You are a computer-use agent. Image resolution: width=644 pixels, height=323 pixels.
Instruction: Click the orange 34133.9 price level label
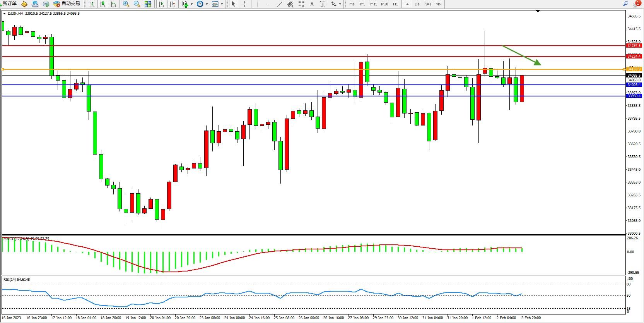(x=634, y=69)
